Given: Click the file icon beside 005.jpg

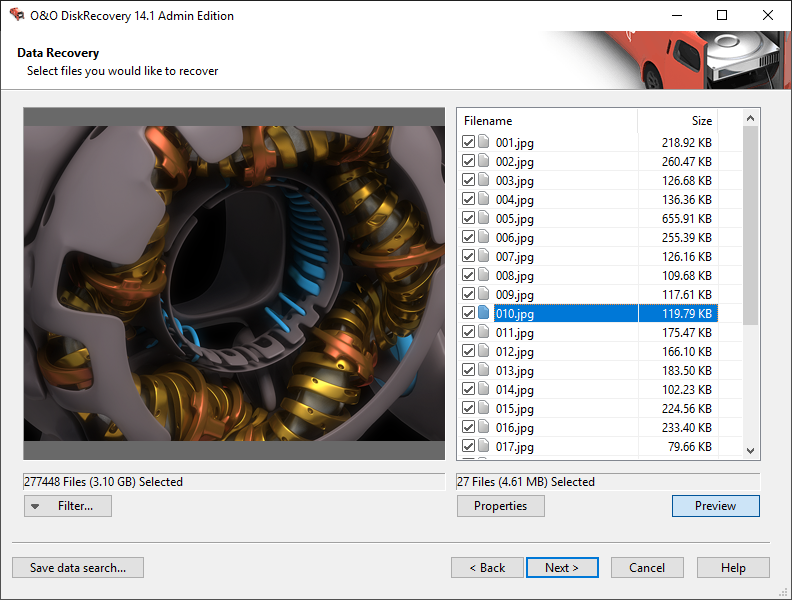Looking at the screenshot, I should [x=485, y=219].
